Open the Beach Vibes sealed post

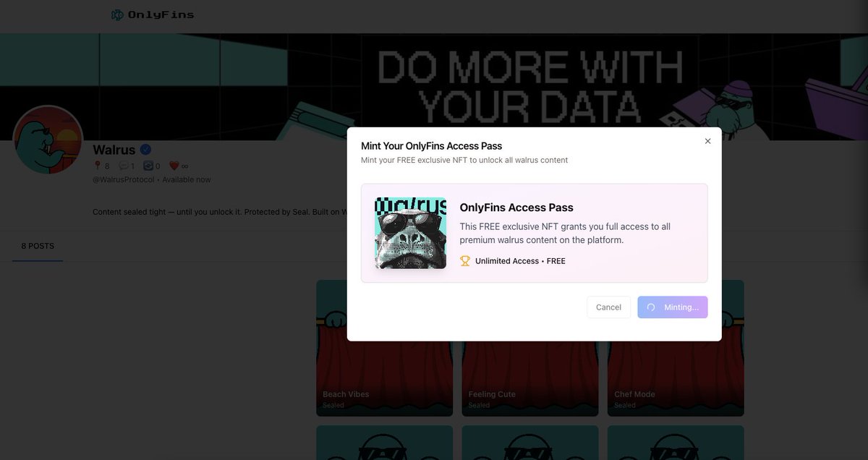point(385,348)
